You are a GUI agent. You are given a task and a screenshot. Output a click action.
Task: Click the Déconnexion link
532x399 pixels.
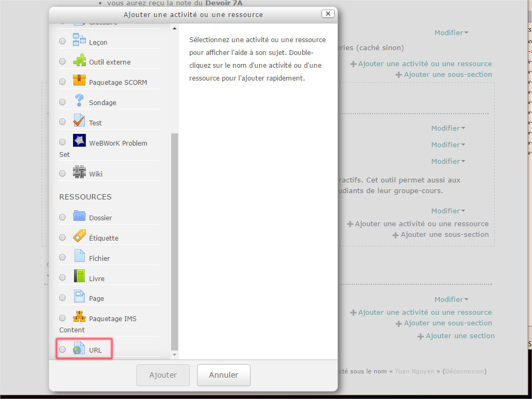click(463, 371)
